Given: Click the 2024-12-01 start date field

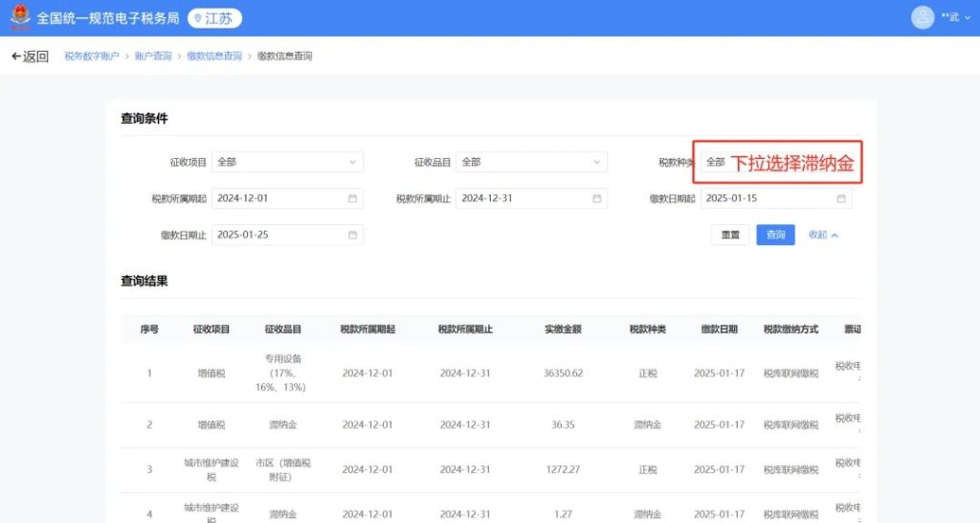Looking at the screenshot, I should coord(278,198).
